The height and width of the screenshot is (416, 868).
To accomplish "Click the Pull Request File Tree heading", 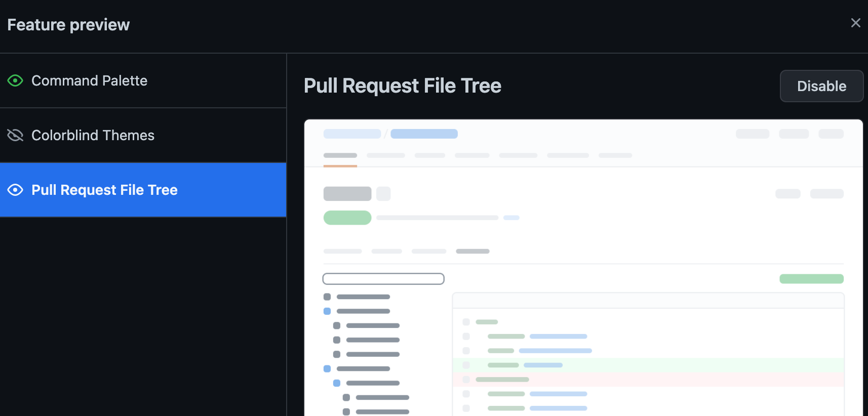I will pos(403,86).
